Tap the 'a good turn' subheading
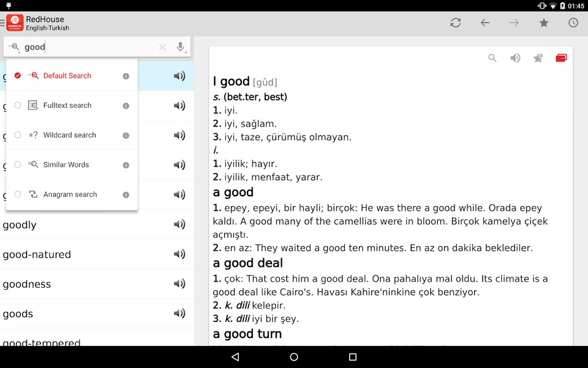 (x=247, y=334)
